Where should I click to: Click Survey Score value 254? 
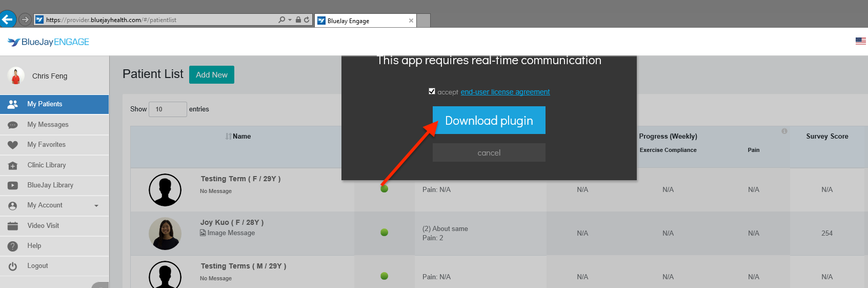[827, 233]
